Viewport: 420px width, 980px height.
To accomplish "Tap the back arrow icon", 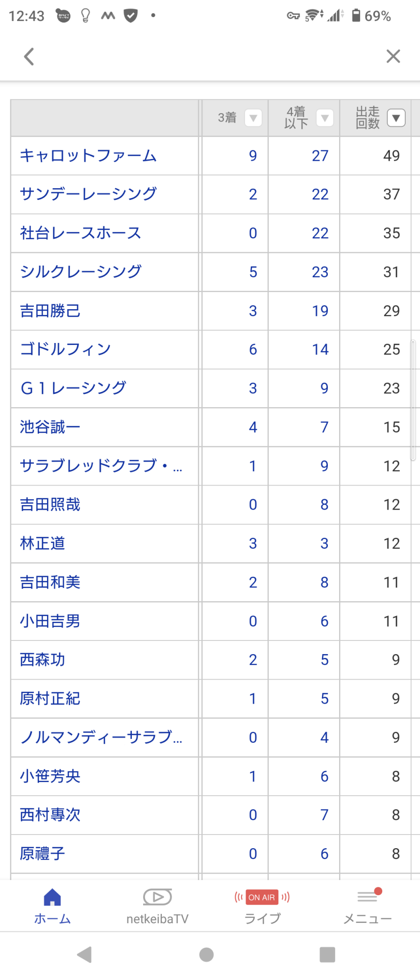I will (29, 56).
